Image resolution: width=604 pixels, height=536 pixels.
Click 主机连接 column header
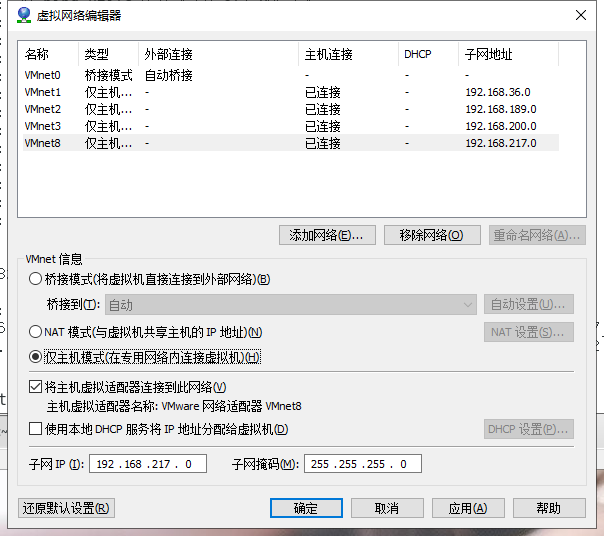[x=349, y=54]
